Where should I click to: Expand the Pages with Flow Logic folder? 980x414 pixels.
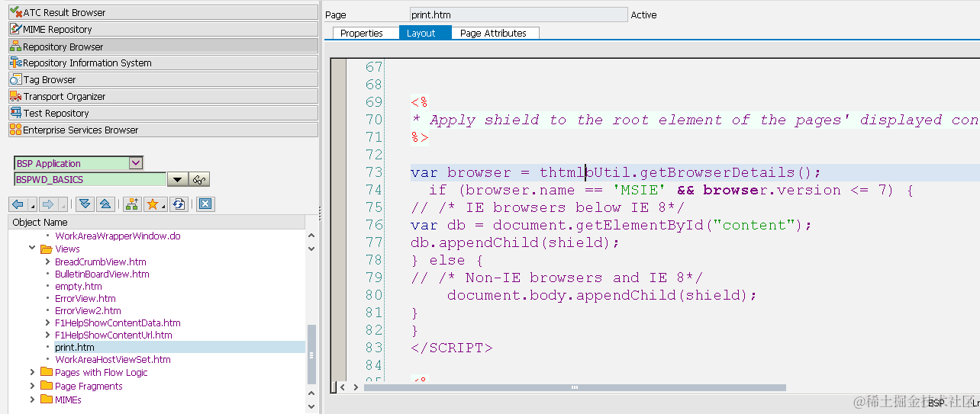32,372
